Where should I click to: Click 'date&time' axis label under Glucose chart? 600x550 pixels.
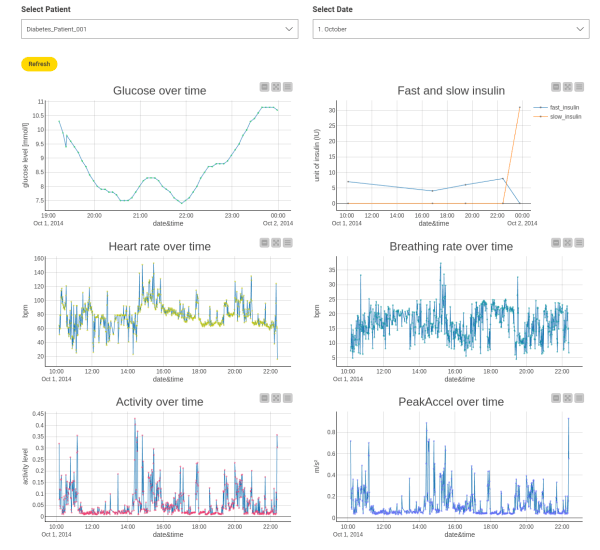[168, 224]
